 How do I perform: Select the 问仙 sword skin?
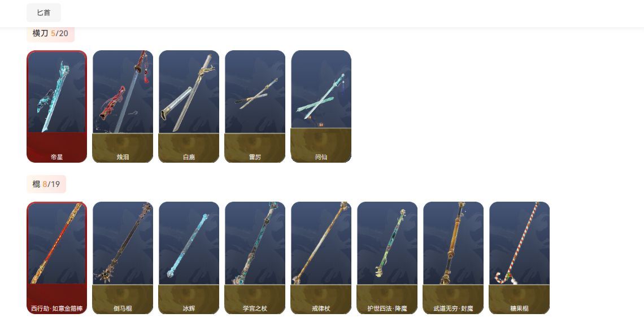[x=321, y=106]
